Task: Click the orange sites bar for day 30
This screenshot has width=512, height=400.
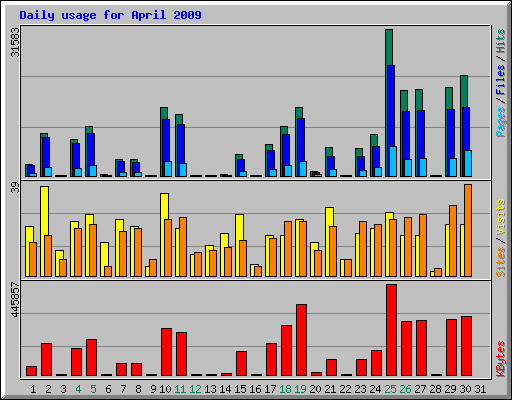Action: point(468,230)
